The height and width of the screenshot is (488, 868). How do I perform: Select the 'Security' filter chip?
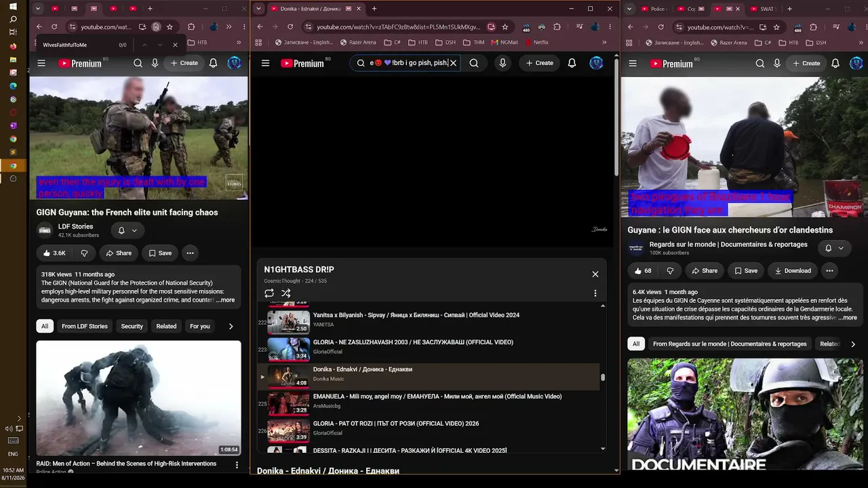(x=132, y=326)
